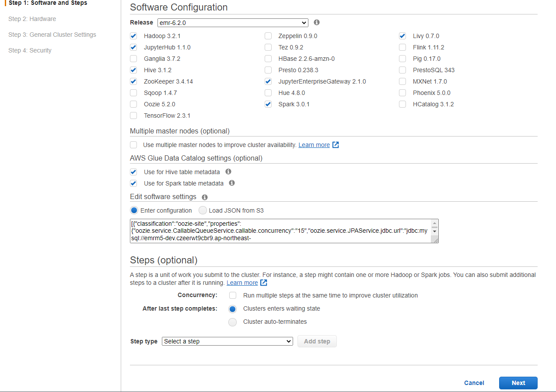Screen dimensions: 556x392
Task: Go to Step 2: Hardware
Action: click(32, 19)
